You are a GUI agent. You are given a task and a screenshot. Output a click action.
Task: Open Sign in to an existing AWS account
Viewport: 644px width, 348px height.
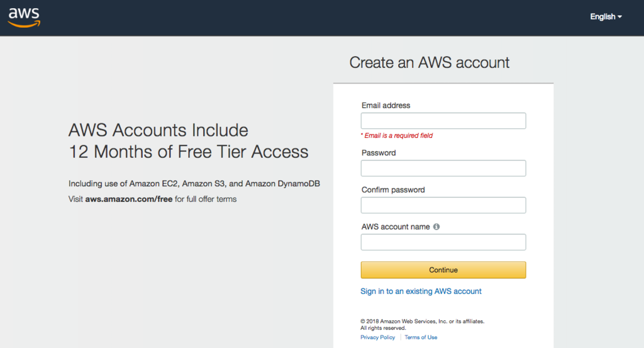421,291
